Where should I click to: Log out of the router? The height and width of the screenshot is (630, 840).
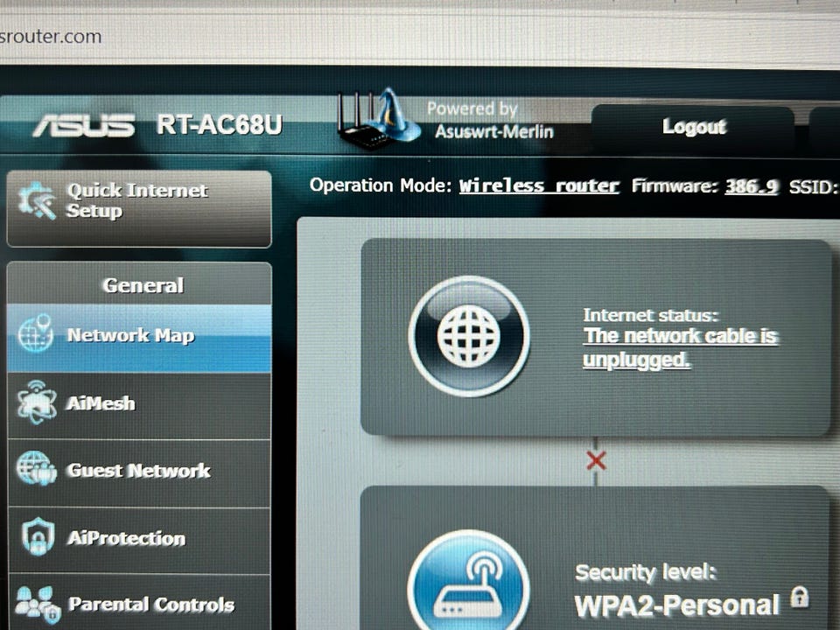point(694,128)
